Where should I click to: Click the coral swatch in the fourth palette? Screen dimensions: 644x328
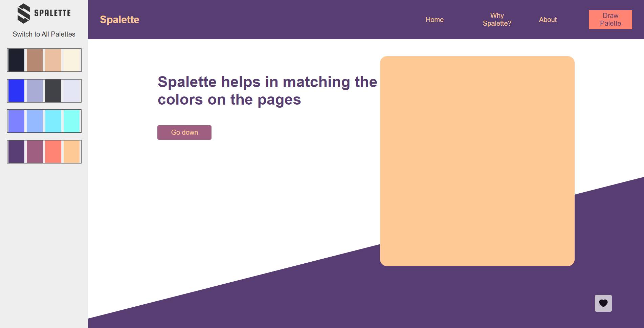pos(53,151)
